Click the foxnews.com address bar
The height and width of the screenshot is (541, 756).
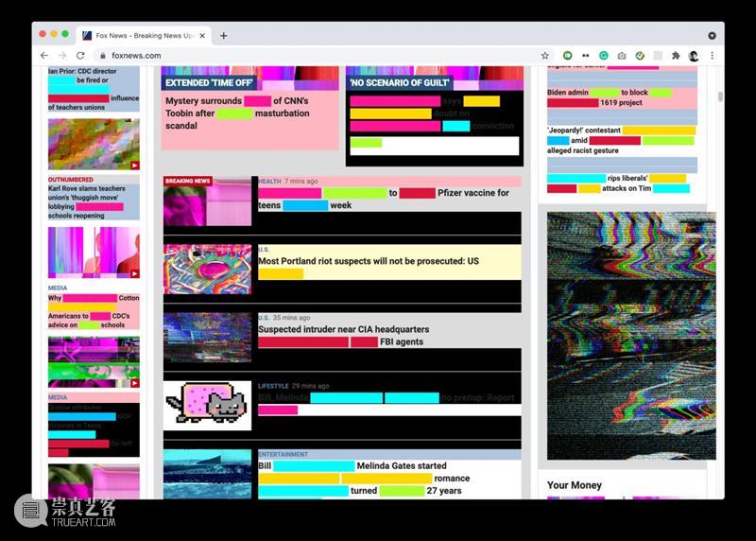click(318, 56)
